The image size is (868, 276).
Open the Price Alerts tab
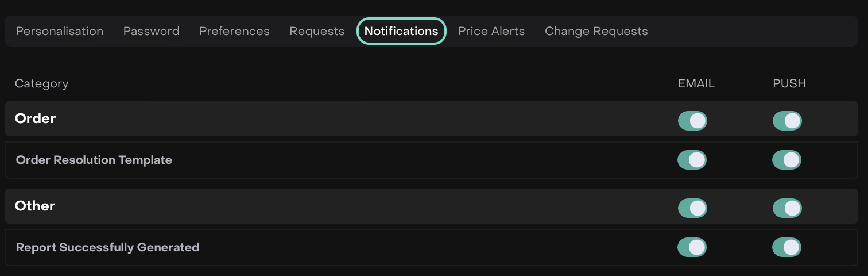pyautogui.click(x=491, y=31)
